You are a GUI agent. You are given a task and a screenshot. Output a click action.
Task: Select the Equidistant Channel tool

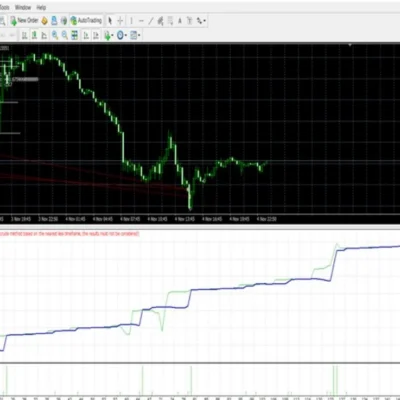click(160, 21)
